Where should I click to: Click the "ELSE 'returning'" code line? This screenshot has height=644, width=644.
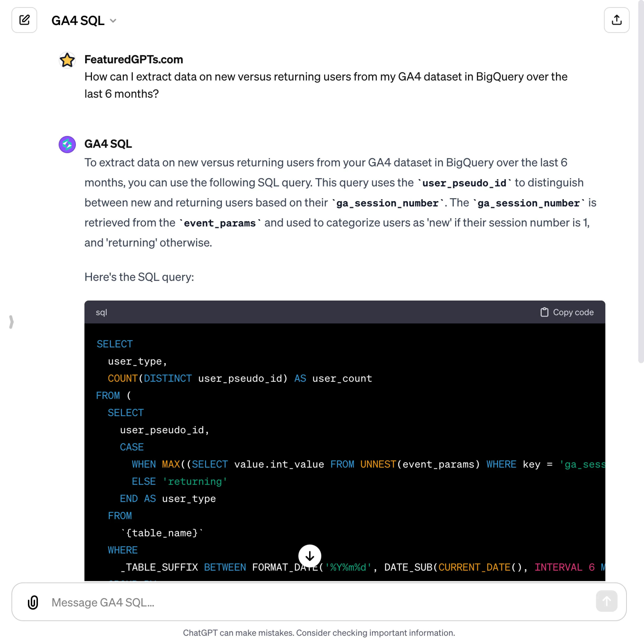(179, 481)
